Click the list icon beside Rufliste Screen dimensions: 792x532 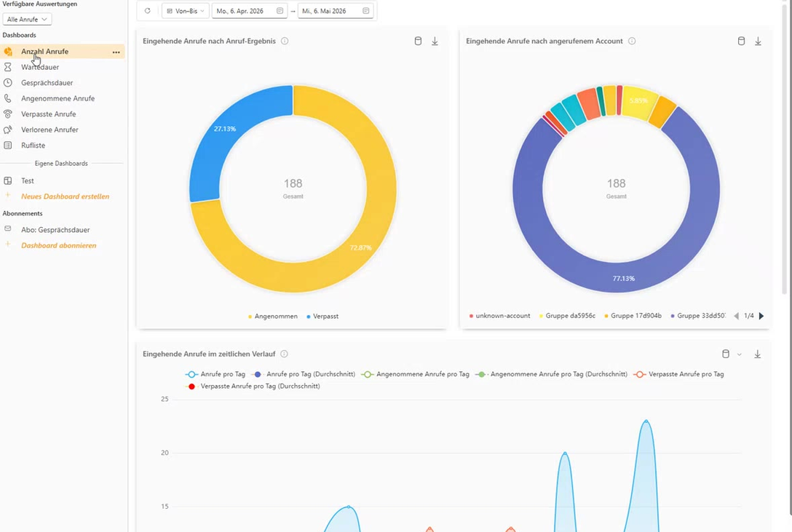pyautogui.click(x=7, y=146)
